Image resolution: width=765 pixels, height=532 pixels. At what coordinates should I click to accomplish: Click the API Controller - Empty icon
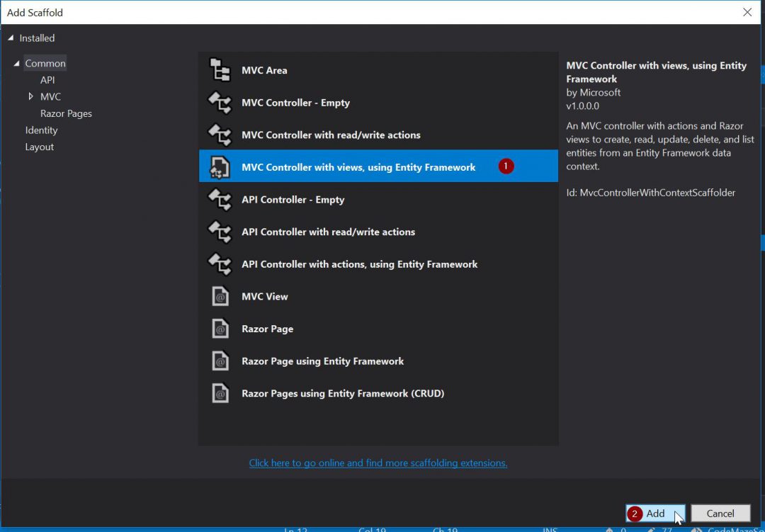(x=220, y=200)
